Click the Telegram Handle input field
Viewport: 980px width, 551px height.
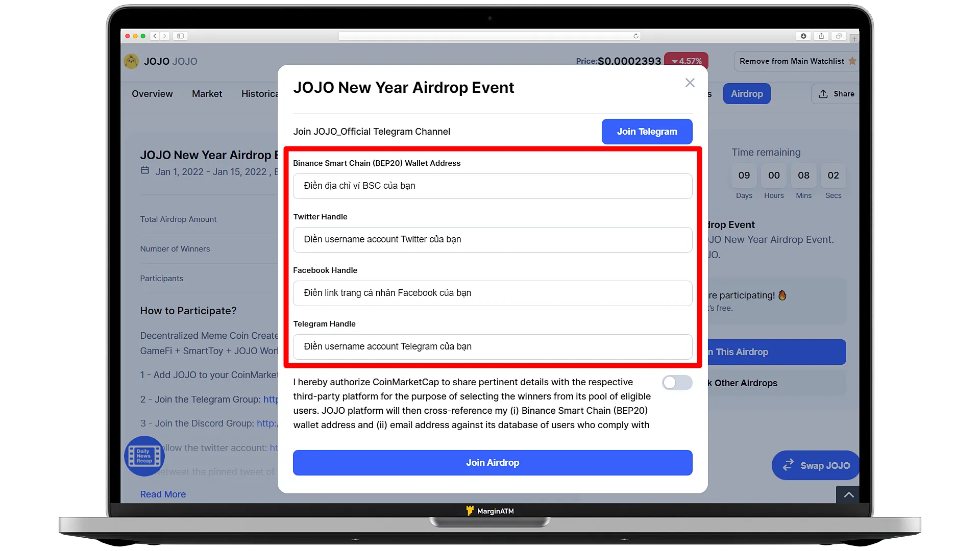[493, 346]
